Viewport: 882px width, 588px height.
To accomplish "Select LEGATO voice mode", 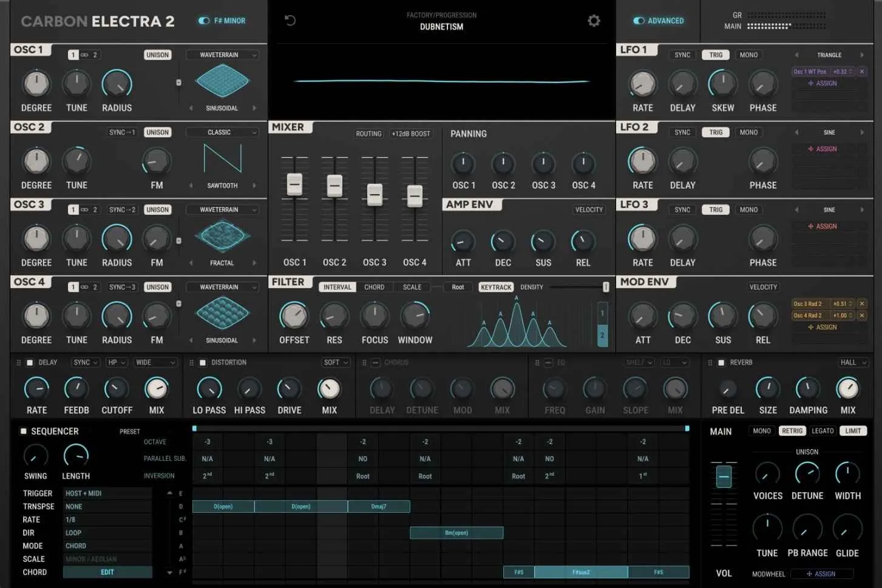I will pyautogui.click(x=823, y=431).
